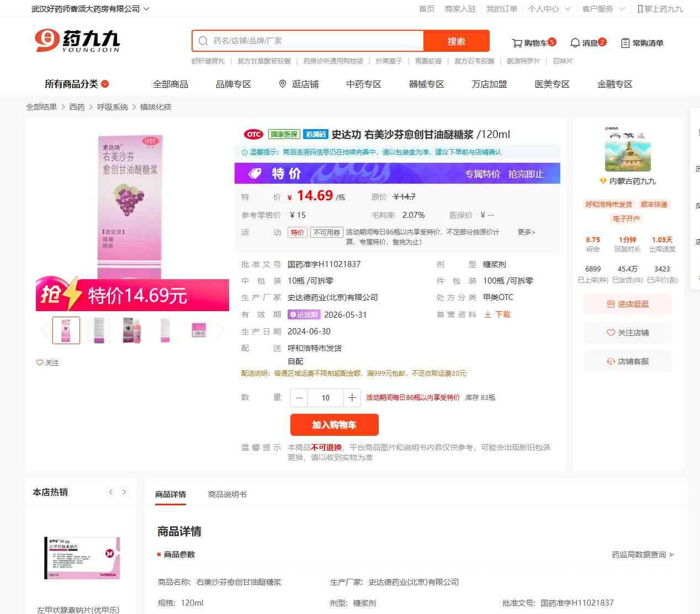Expand the 个人中心 dropdown
Viewport: 700px width, 614px height.
(549, 9)
